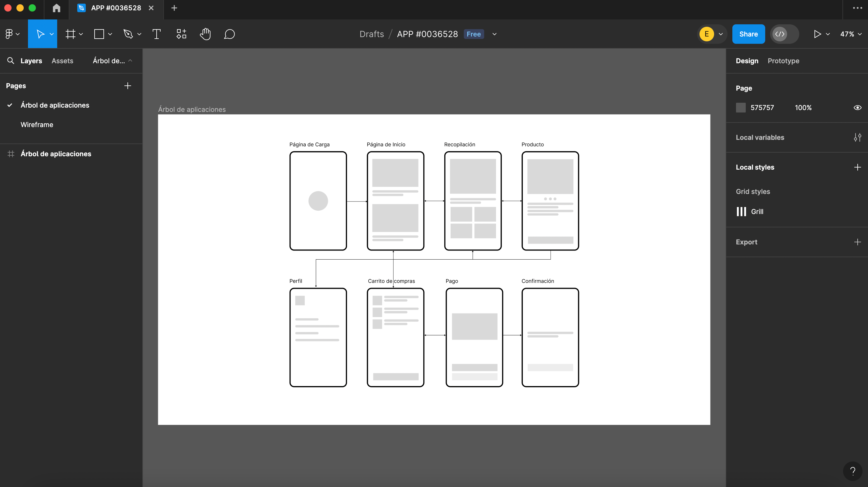Screen dimensions: 868x487
Task: Click the Grill grid style icon
Action: pos(741,212)
